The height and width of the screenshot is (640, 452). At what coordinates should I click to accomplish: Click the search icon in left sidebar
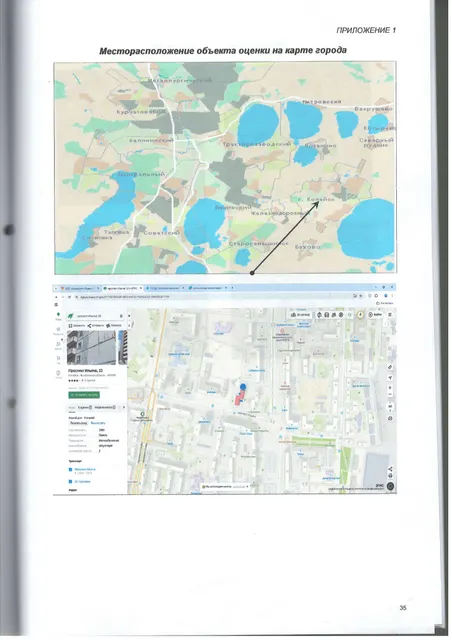coord(58,316)
